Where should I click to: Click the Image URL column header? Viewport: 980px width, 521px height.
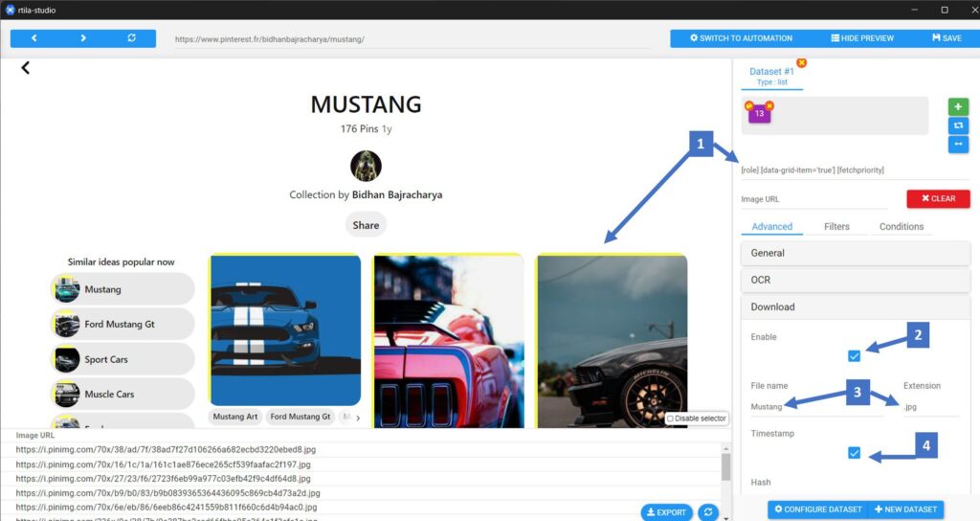[35, 436]
